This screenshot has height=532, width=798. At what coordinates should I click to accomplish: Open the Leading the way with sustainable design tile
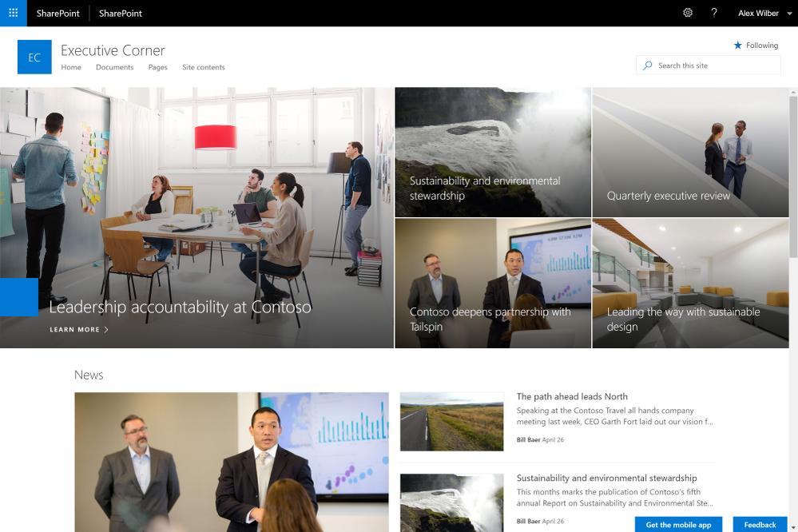click(691, 283)
